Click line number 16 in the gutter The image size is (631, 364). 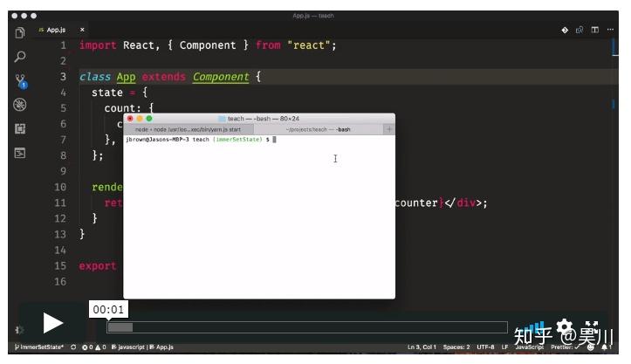60,282
